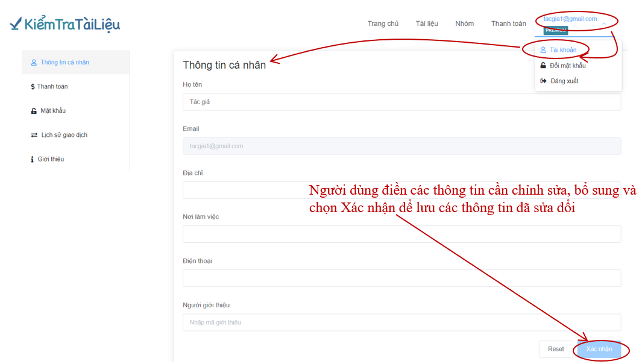Screen dimensions: 642x364
Task: Click the Điện thoại field label
Action: (x=197, y=261)
